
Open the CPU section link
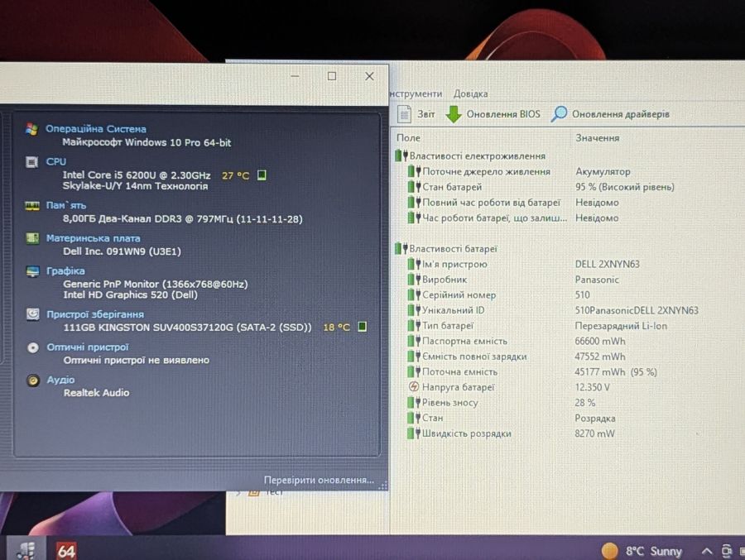coord(56,161)
